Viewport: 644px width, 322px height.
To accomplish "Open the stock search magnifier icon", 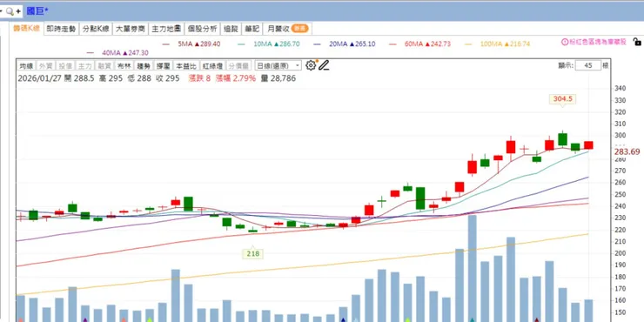I will [x=10, y=11].
